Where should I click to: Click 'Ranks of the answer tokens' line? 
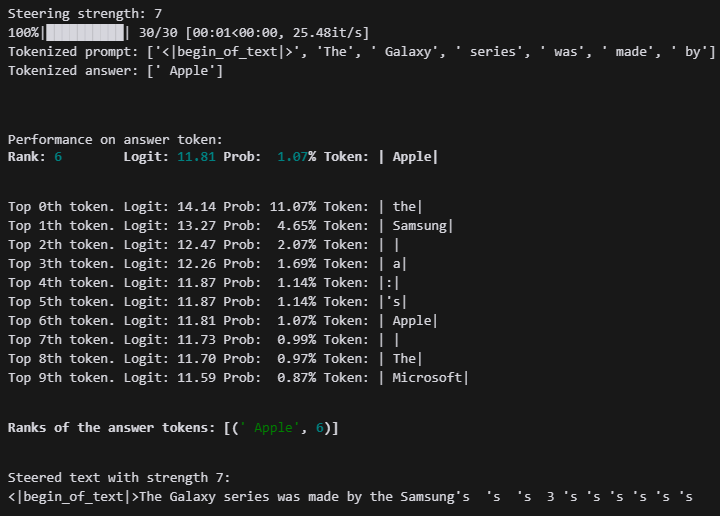[x=173, y=428]
